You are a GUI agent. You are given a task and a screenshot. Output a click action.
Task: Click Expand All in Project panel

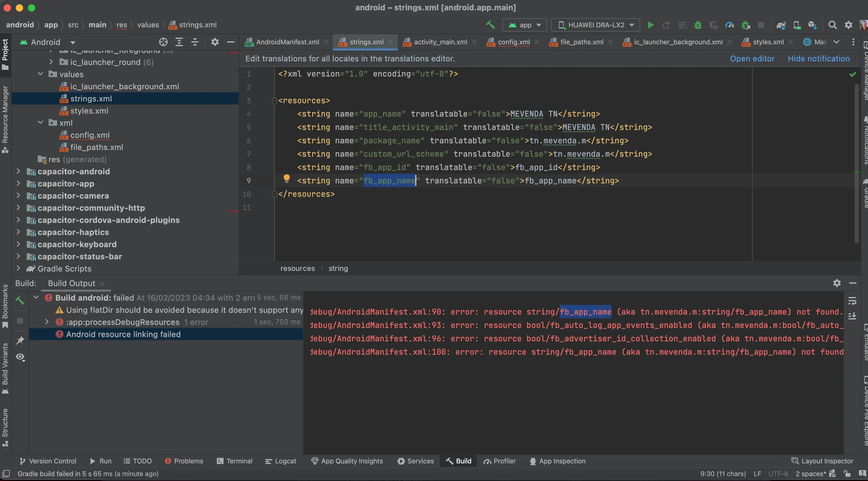pos(179,42)
